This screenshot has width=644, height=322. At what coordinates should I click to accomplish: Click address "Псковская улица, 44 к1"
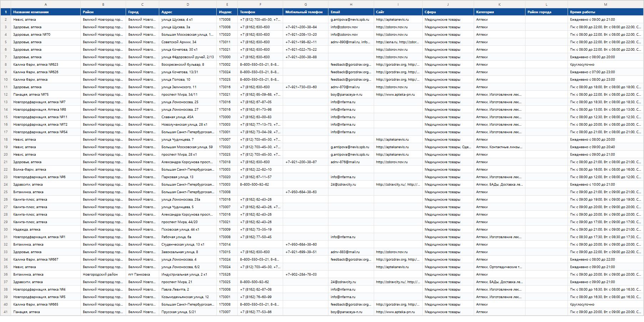click(x=188, y=230)
